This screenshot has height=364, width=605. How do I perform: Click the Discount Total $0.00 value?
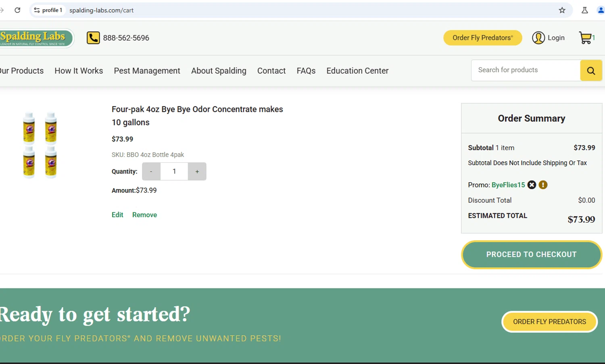click(586, 200)
